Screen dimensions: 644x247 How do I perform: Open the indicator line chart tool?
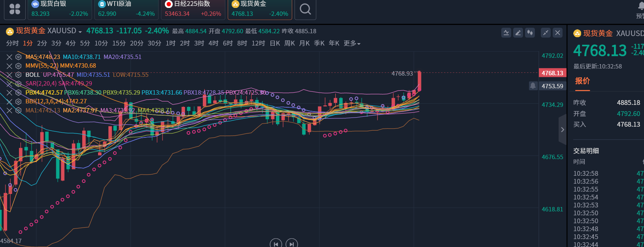pyautogui.click(x=506, y=33)
